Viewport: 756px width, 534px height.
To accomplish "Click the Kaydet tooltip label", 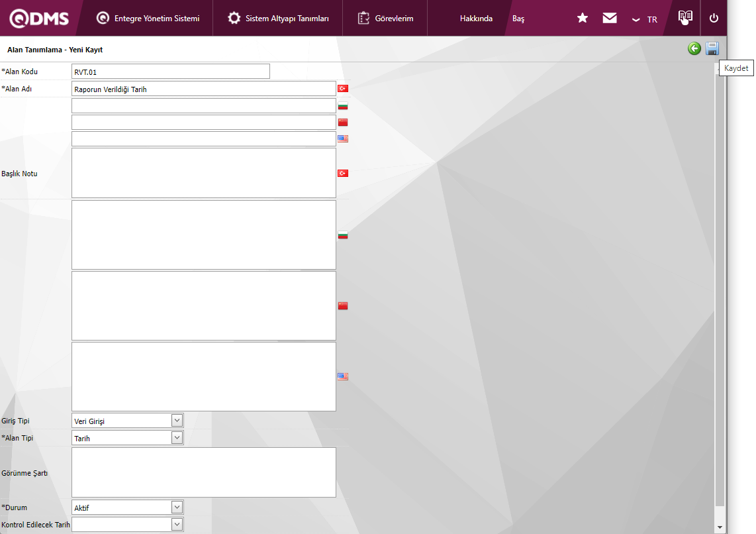I will [x=736, y=68].
